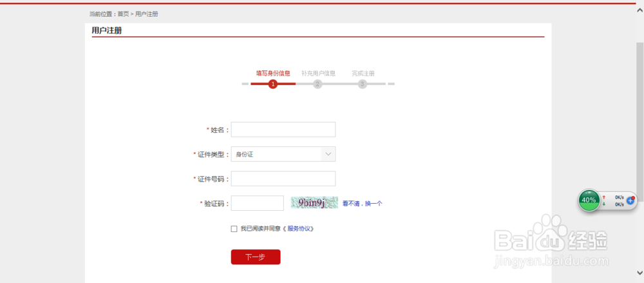Click the 完成注册 step label
This screenshot has height=283, width=644.
(x=363, y=73)
